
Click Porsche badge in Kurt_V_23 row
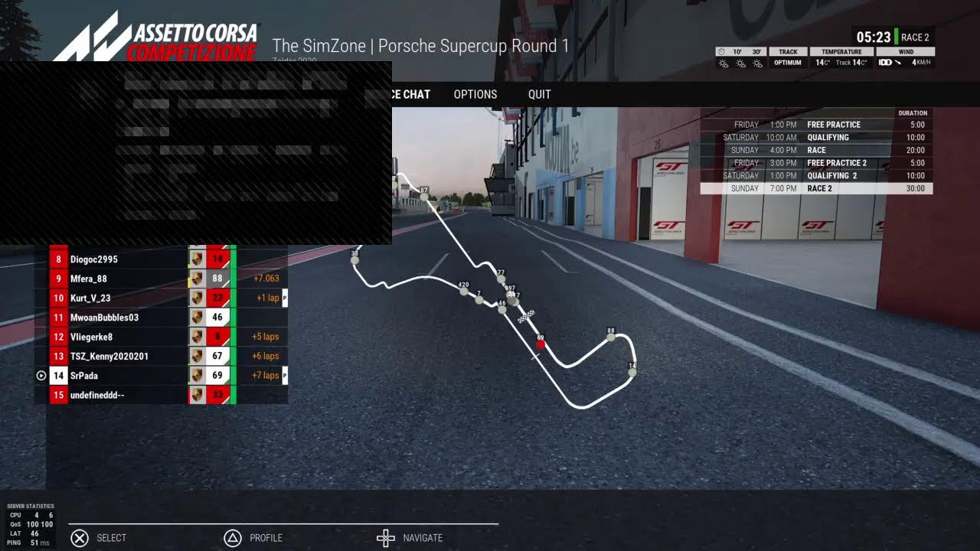[x=197, y=298]
